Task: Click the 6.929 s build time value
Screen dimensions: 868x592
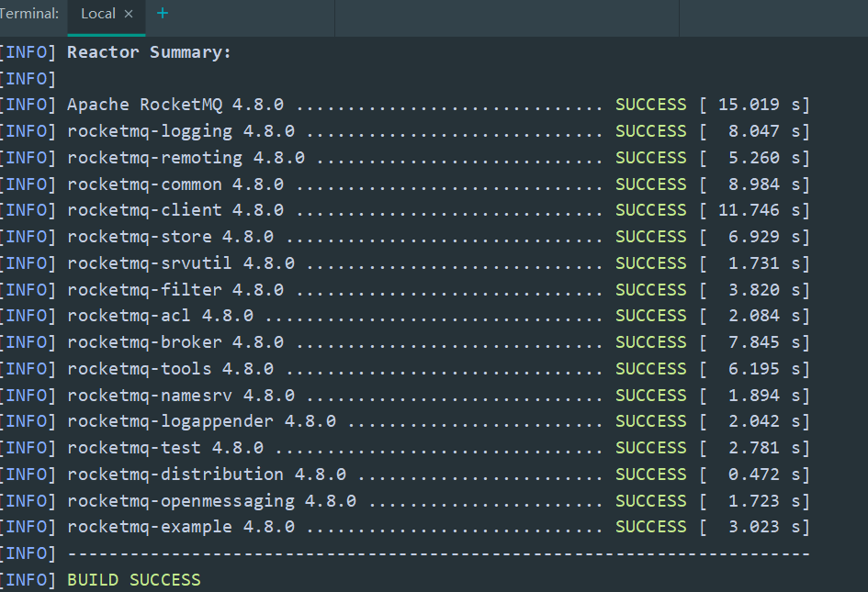Action: 764,237
